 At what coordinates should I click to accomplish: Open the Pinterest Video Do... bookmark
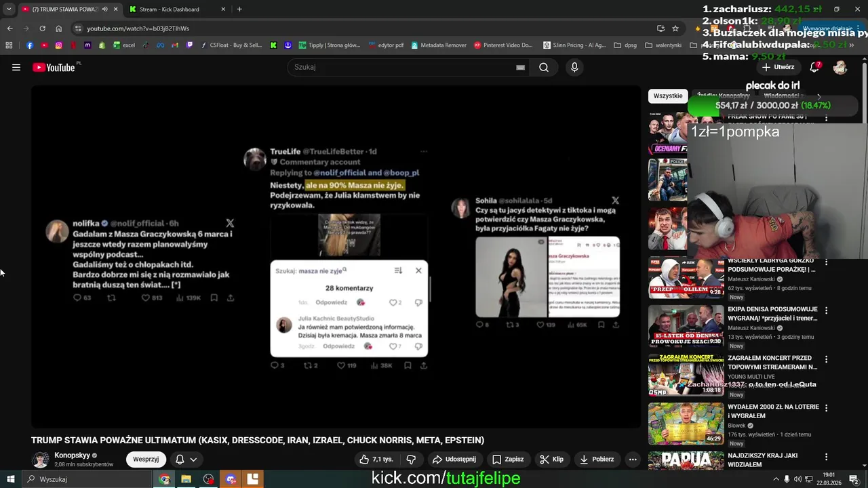[x=502, y=45]
